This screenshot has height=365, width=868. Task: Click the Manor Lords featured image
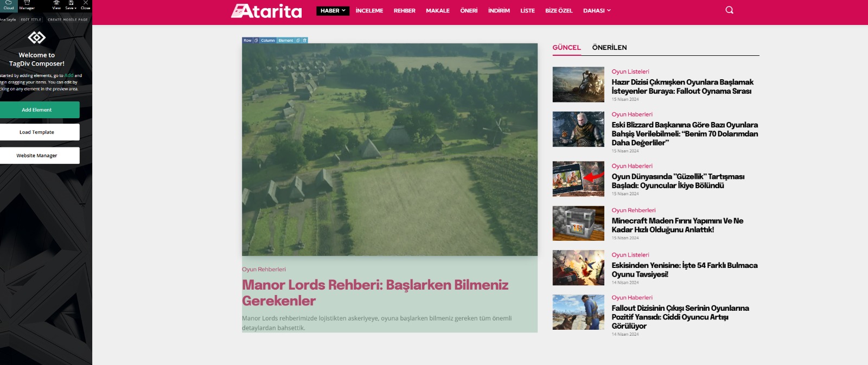390,149
